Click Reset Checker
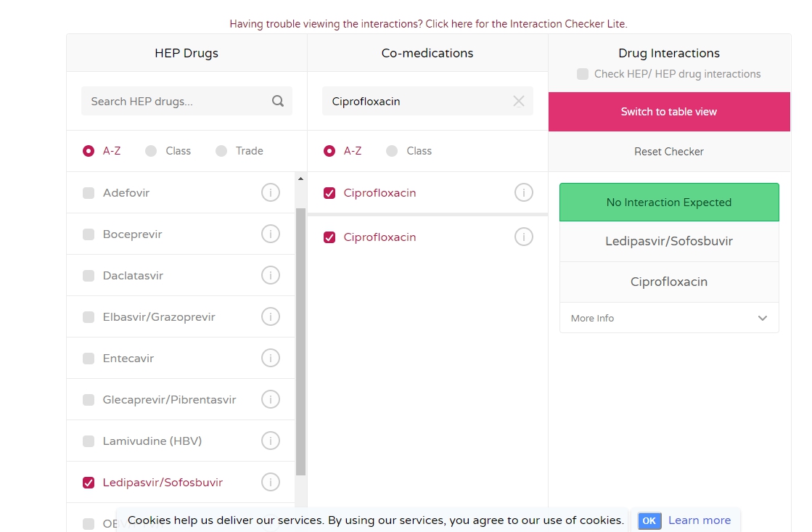The image size is (812, 532). click(x=668, y=152)
